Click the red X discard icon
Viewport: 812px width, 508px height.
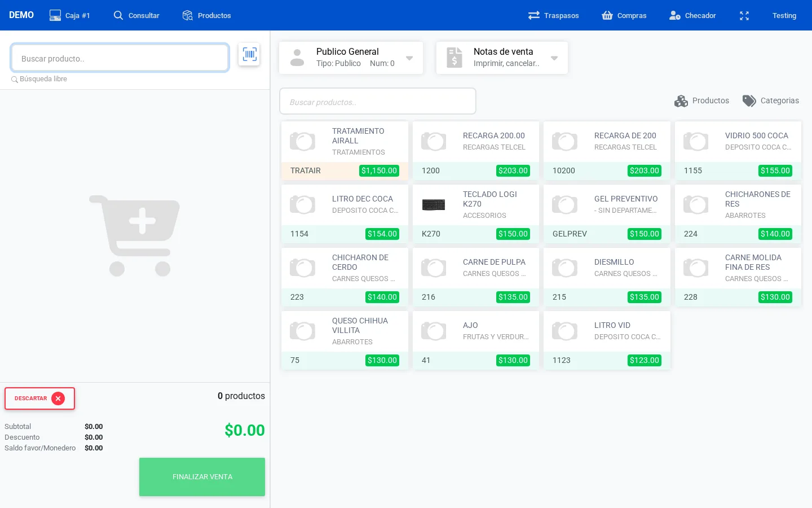tap(58, 398)
